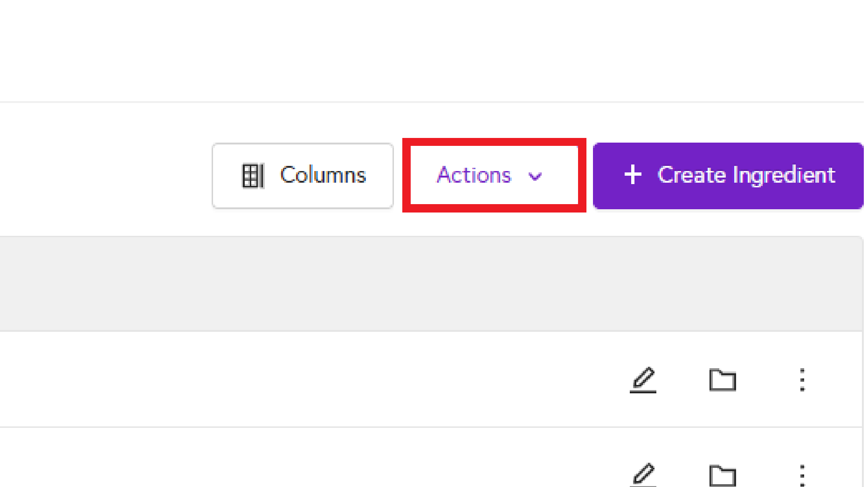868x487 pixels.
Task: Open the Columns chooser button
Action: (303, 176)
